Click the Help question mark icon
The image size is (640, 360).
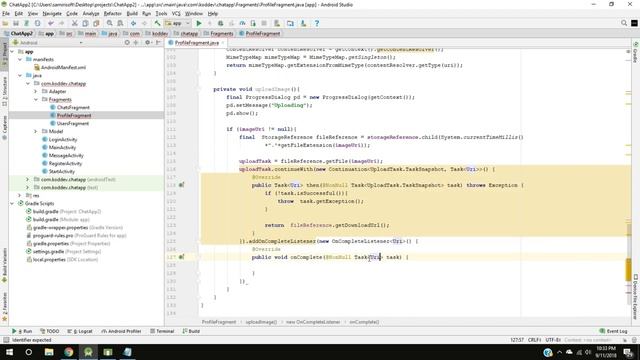tap(317, 23)
